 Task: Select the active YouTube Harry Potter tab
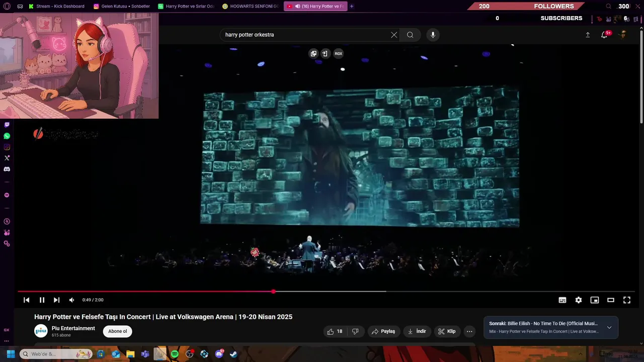315,6
